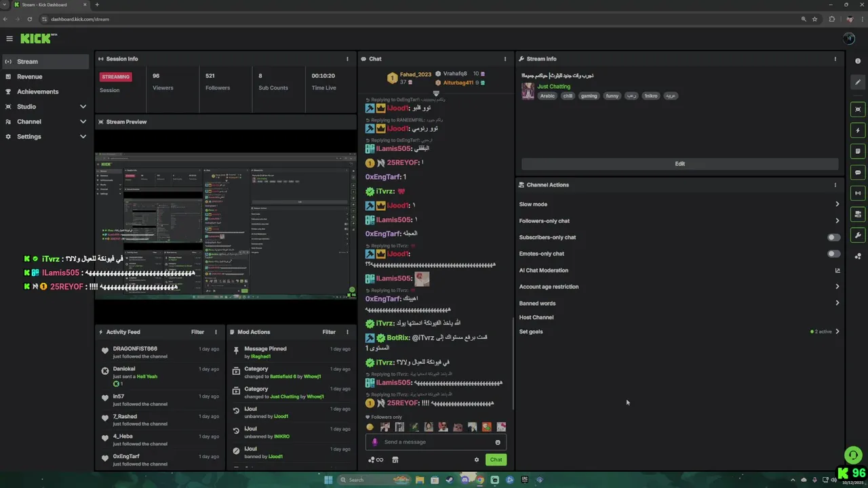Click the broadcast signal icon on right toolbar
Viewport: 868px width, 488px height.
point(858,193)
